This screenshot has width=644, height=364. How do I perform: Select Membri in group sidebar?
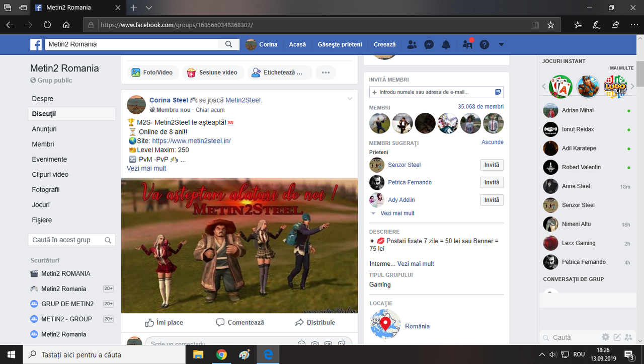tap(43, 144)
